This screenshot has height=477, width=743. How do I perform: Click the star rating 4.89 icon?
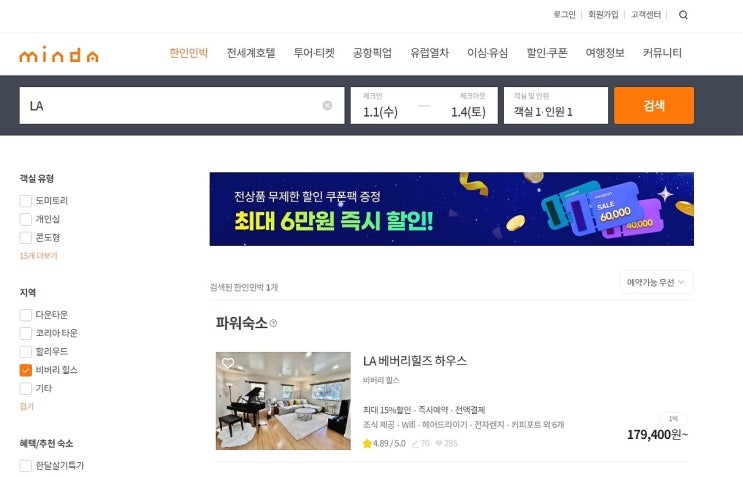(x=367, y=443)
